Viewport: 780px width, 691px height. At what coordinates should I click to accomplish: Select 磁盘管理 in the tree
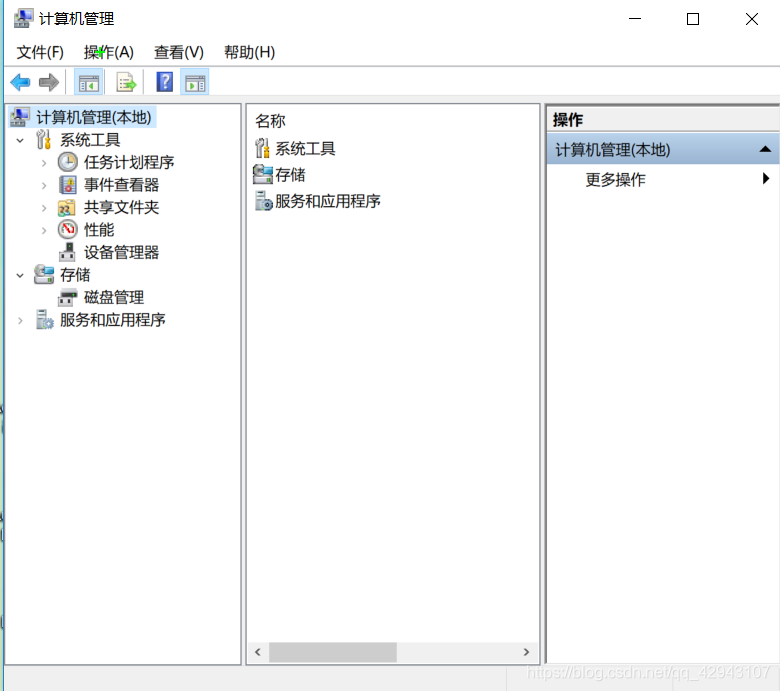point(113,297)
